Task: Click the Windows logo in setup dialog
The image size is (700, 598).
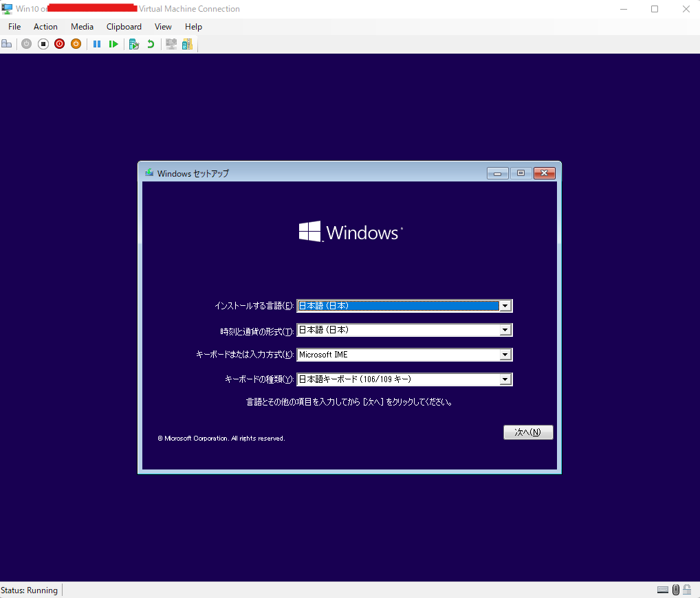Action: pos(351,232)
